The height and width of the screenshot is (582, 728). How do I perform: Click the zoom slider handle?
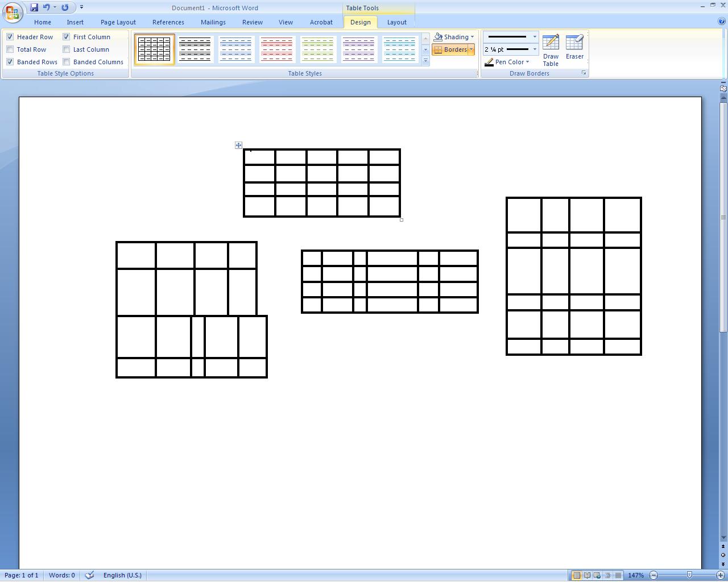coord(689,575)
